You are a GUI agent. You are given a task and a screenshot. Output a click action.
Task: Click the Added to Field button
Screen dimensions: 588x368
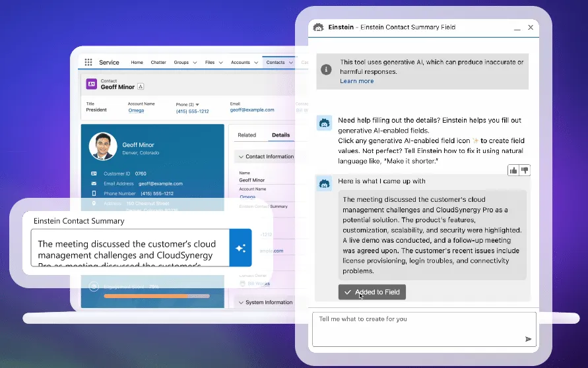(372, 292)
